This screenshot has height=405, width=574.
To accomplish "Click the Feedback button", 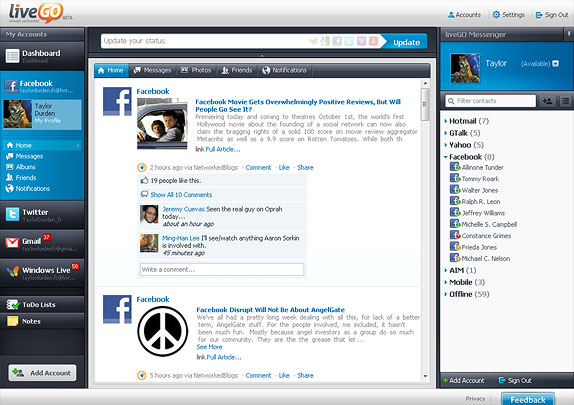I will 528,399.
